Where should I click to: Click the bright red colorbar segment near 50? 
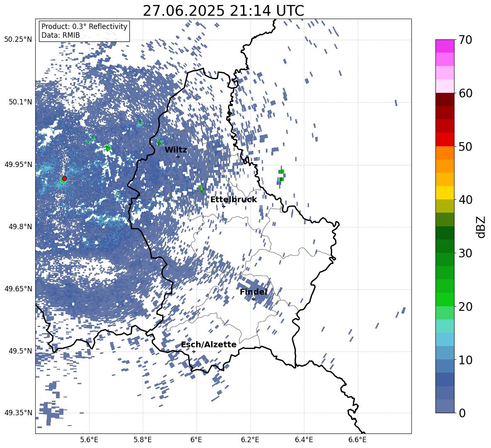point(445,140)
